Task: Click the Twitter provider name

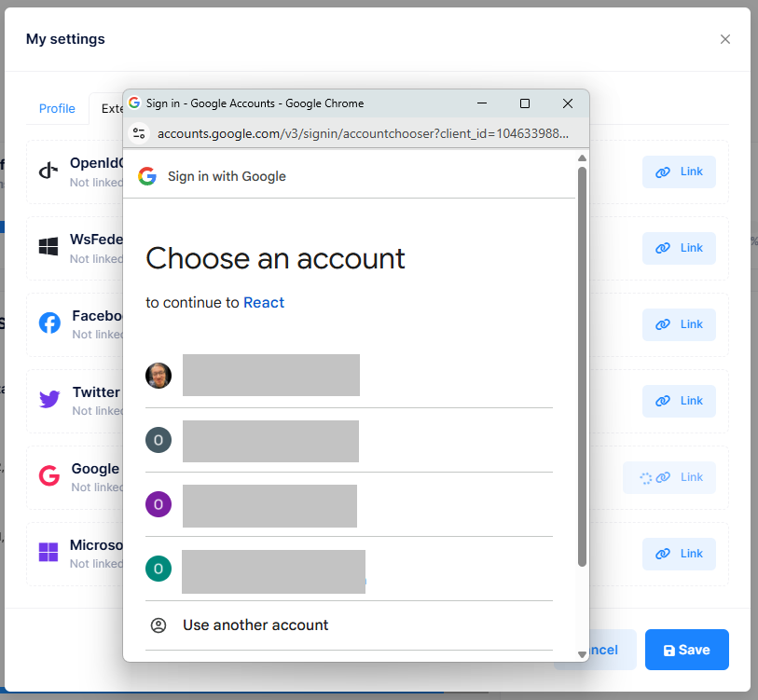Action: (96, 392)
